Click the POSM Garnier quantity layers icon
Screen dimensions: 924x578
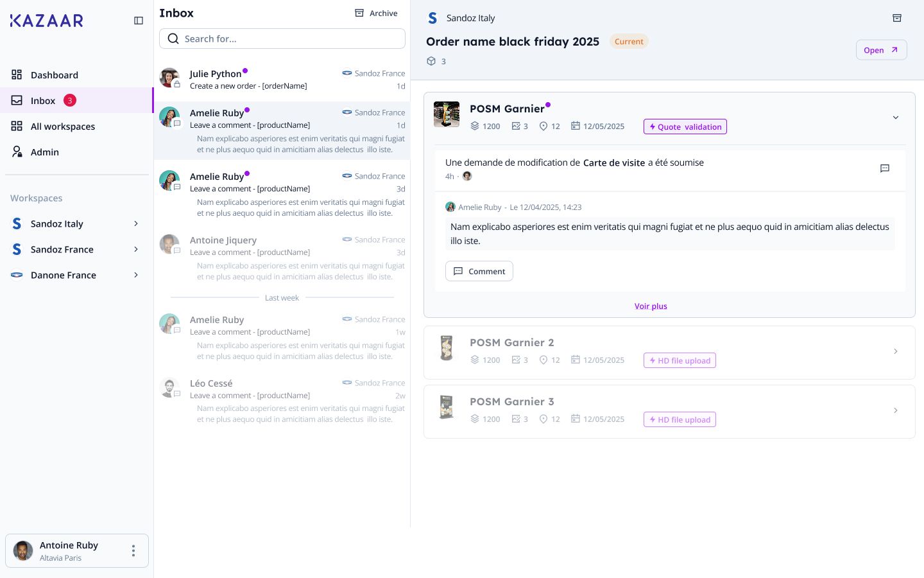(475, 126)
